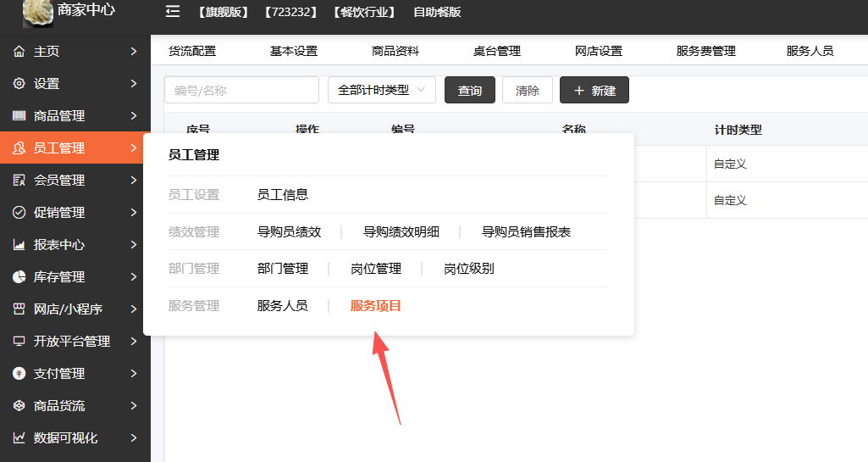Expand the 网店/小程序 sidebar chevron

[134, 309]
